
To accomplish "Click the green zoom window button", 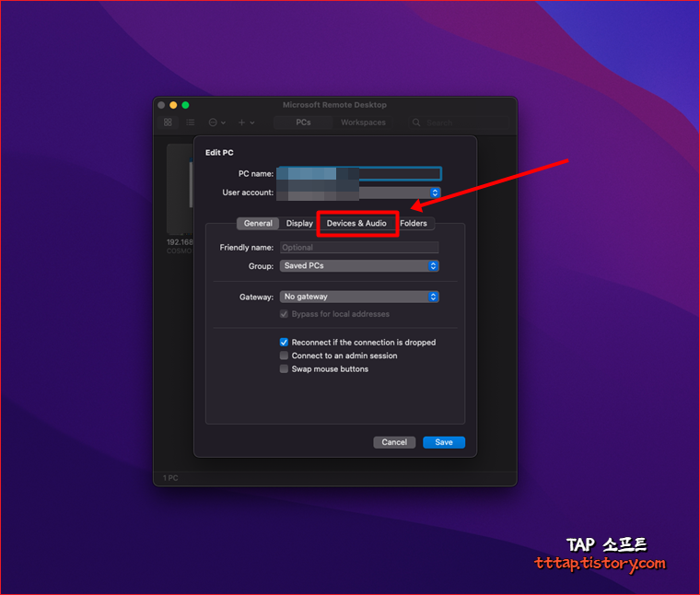I will coord(185,105).
